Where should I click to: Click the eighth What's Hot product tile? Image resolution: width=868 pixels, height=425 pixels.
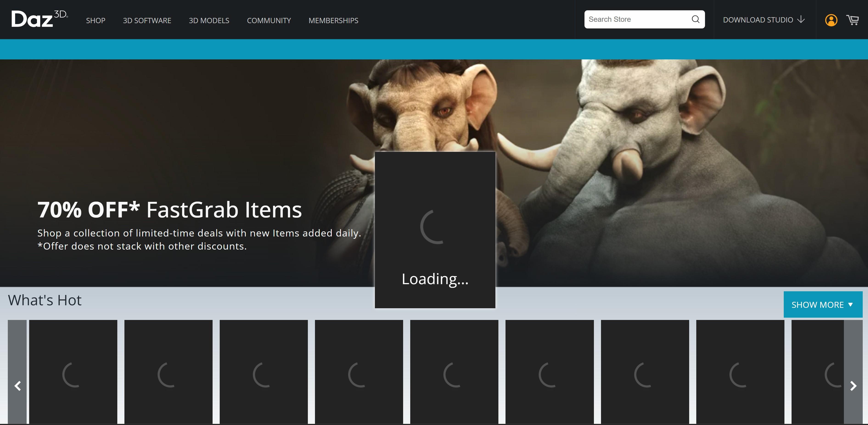coord(740,372)
